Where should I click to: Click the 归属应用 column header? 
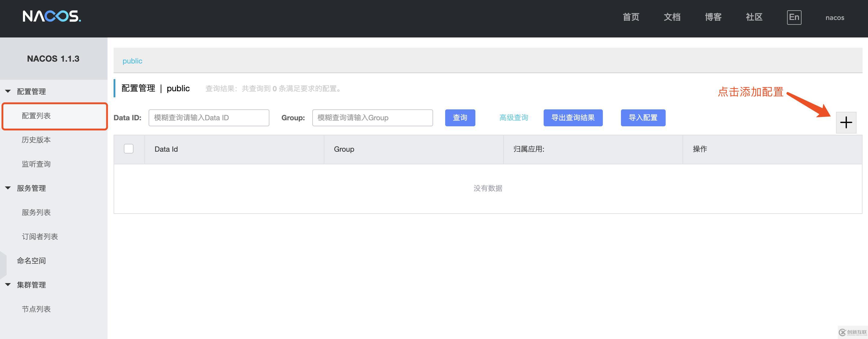[x=593, y=149]
